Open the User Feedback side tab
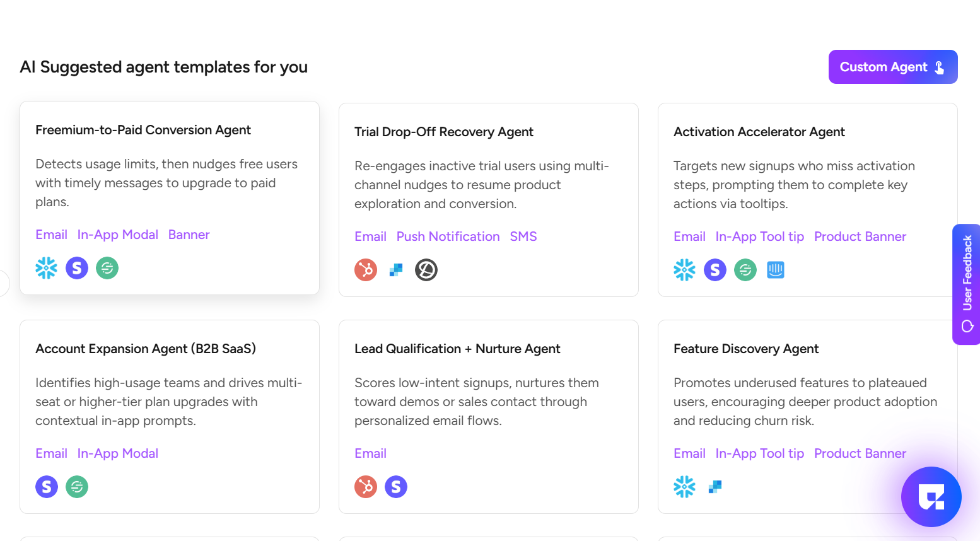This screenshot has height=541, width=980. 967,284
